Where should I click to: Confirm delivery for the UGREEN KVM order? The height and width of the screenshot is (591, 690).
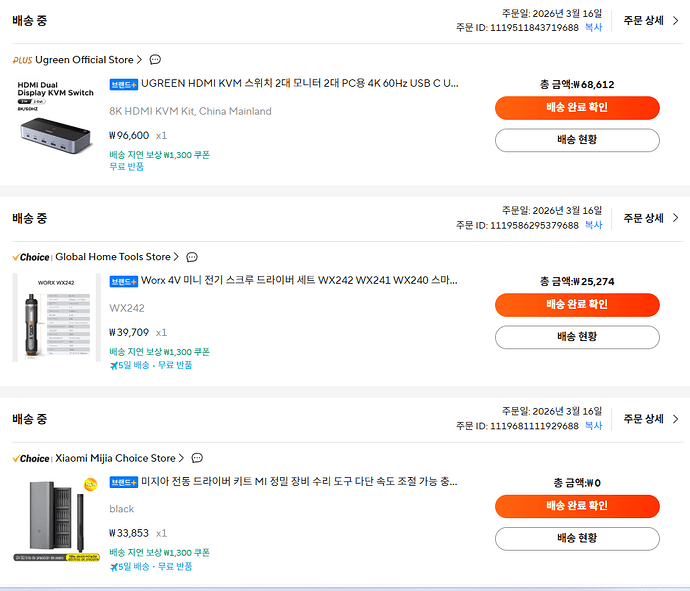point(577,108)
